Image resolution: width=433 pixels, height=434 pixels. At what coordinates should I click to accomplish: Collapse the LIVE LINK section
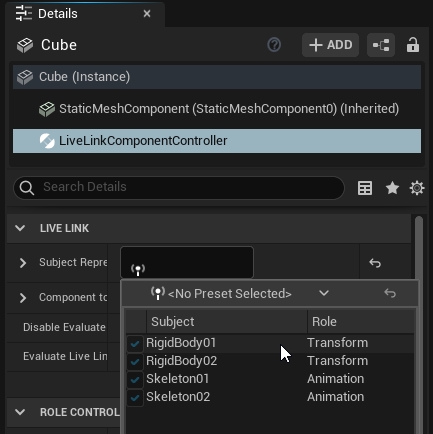coord(20,228)
